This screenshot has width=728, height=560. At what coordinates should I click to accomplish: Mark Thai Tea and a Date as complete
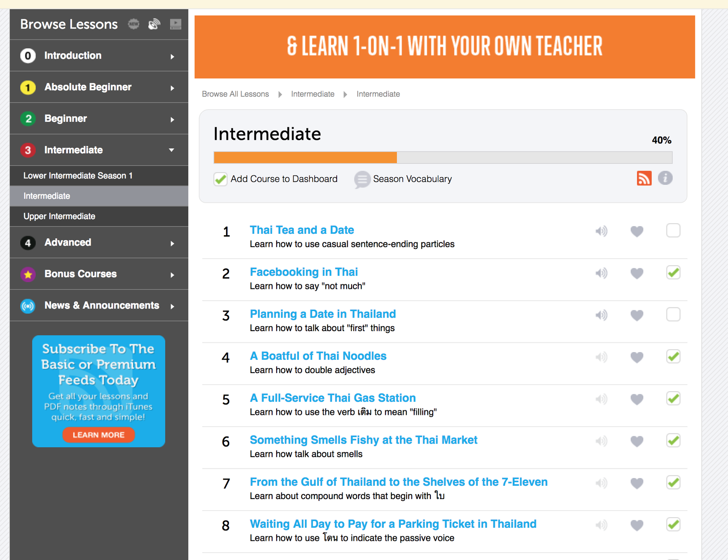pyautogui.click(x=673, y=231)
